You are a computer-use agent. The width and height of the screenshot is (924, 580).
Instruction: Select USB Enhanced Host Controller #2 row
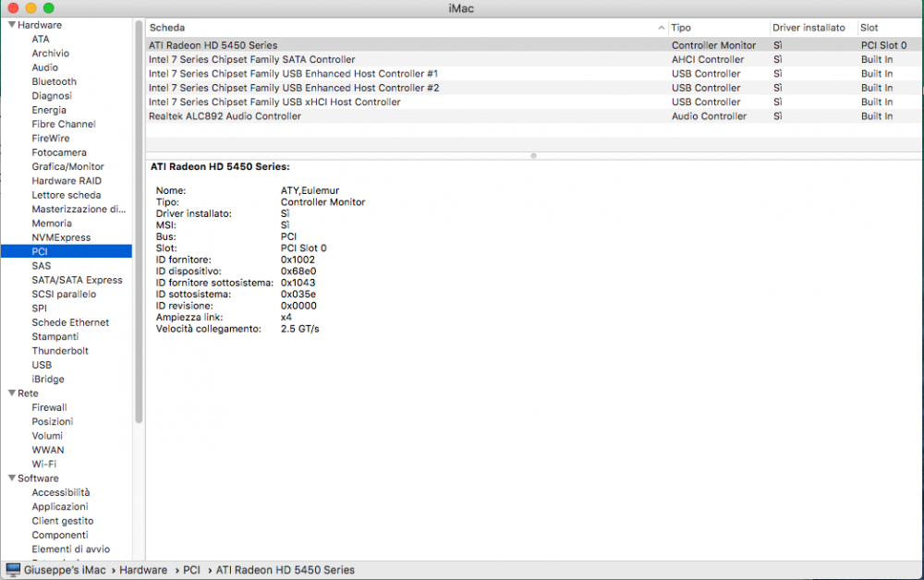click(534, 87)
